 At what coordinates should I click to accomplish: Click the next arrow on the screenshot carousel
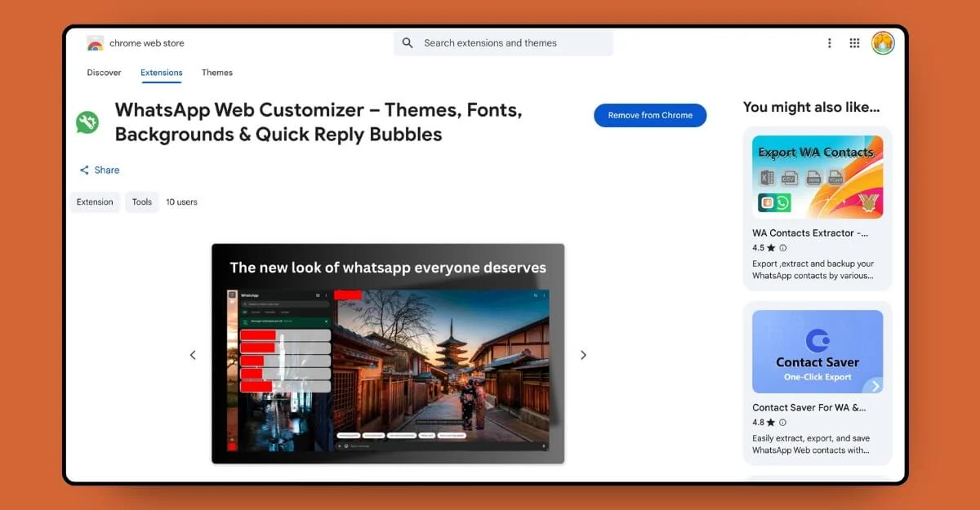coord(583,355)
